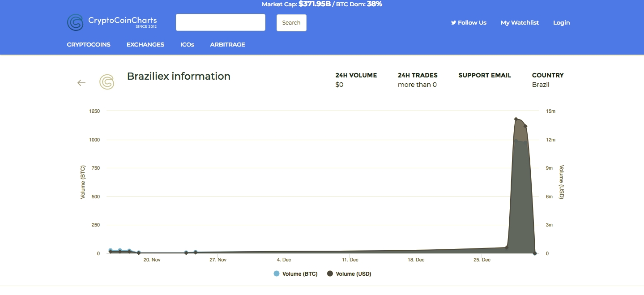Viewport: 644px width, 295px height.
Task: Select the 6m USD axis value
Action: coord(549,197)
